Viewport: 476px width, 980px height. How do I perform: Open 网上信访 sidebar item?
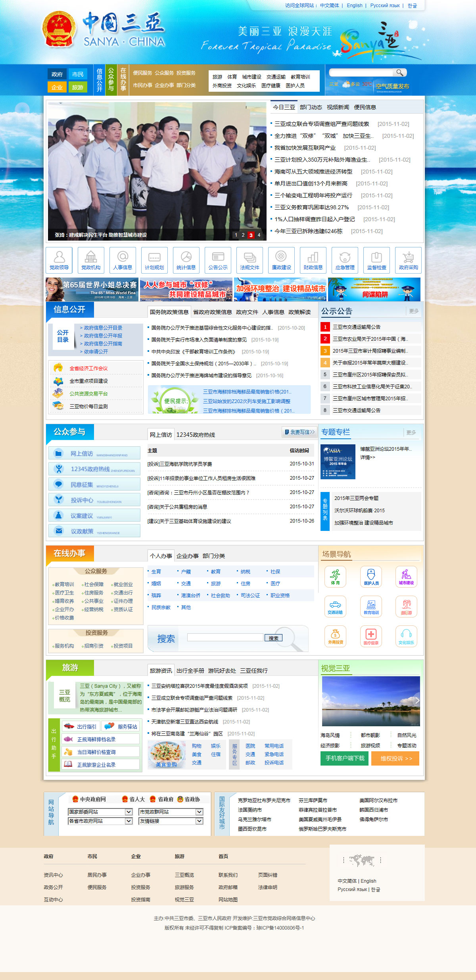click(94, 453)
